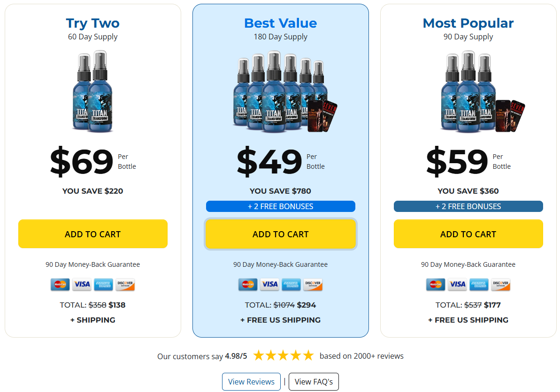Open the View Reviews button
Image resolution: width=560 pixels, height=392 pixels.
pos(252,382)
